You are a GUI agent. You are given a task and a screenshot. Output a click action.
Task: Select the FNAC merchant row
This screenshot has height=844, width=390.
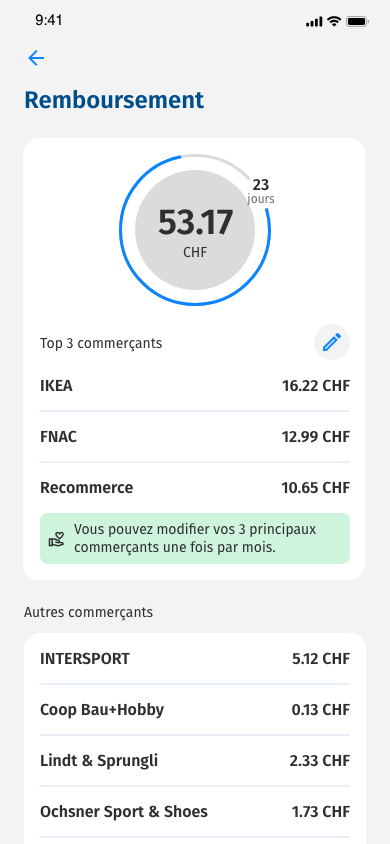pos(195,437)
